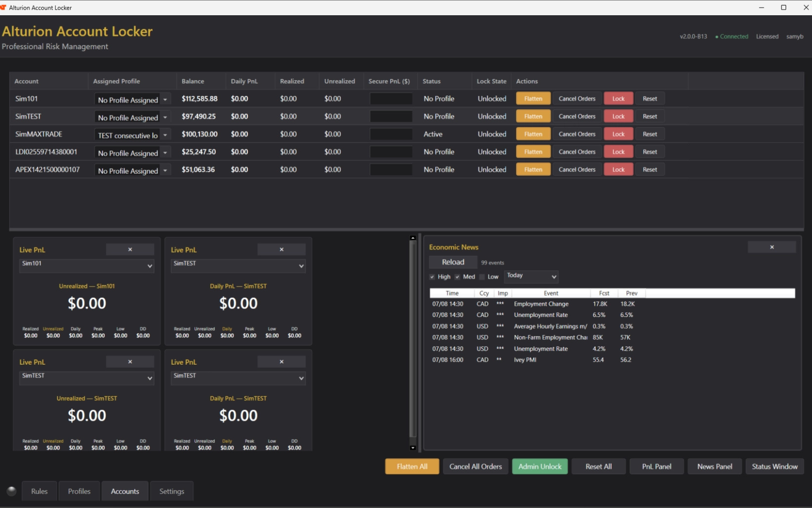Click the Employment Change event row
The height and width of the screenshot is (508, 812).
[x=612, y=304]
